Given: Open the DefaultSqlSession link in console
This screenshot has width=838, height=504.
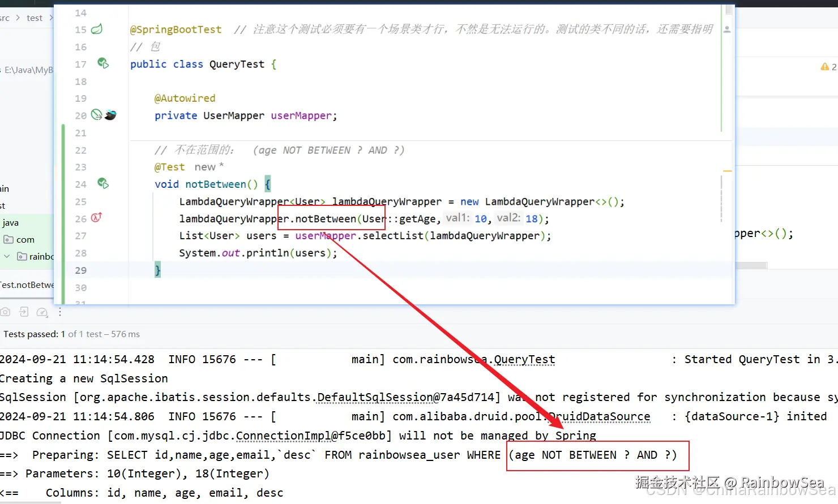Looking at the screenshot, I should click(x=375, y=397).
